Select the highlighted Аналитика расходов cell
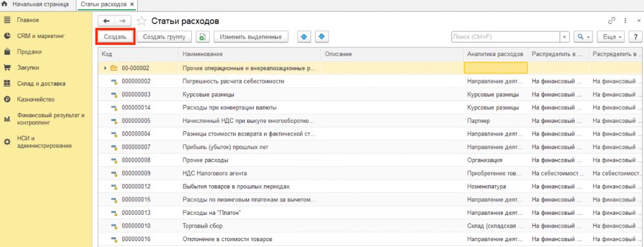 (x=496, y=68)
